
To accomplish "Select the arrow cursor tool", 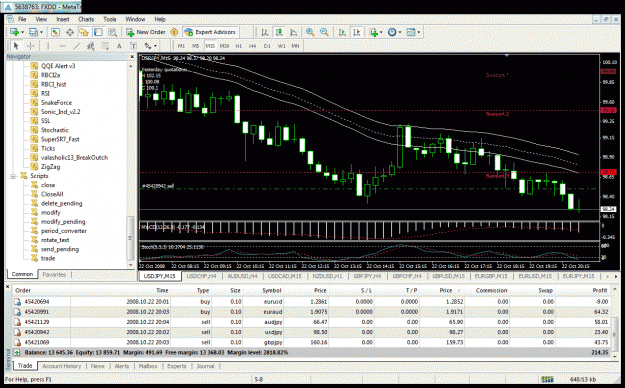I will 16,46.
